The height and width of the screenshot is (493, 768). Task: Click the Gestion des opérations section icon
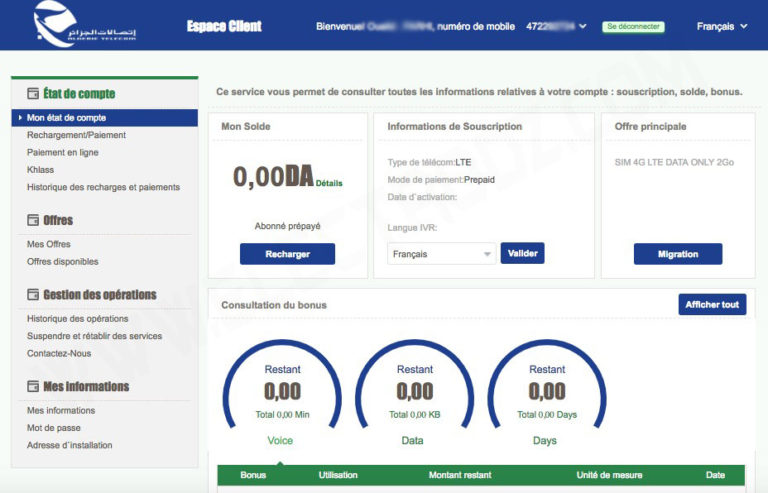[33, 294]
